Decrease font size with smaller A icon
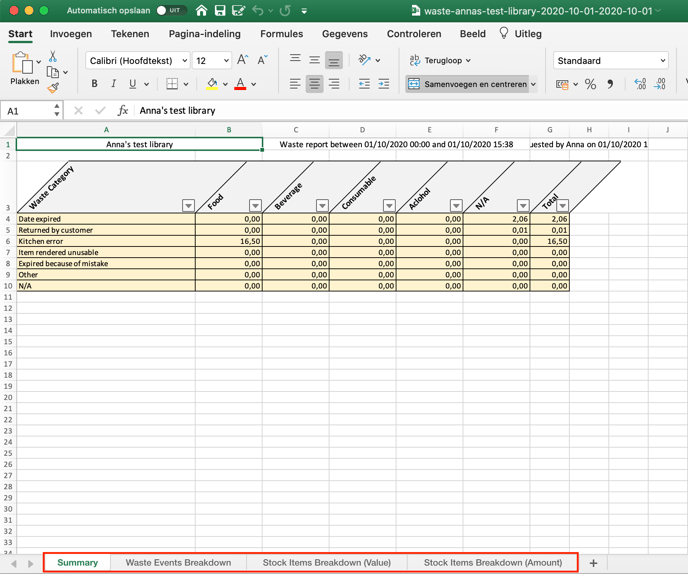The image size is (688, 574). [262, 60]
